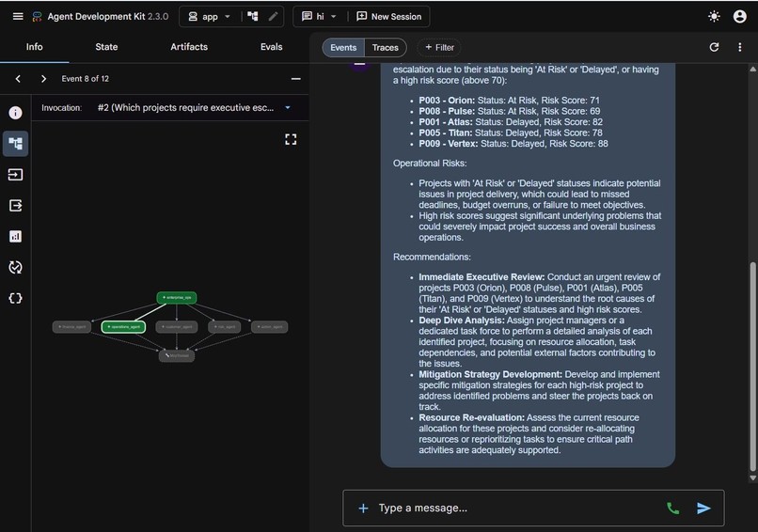Open the app selector dropdown

tap(209, 16)
